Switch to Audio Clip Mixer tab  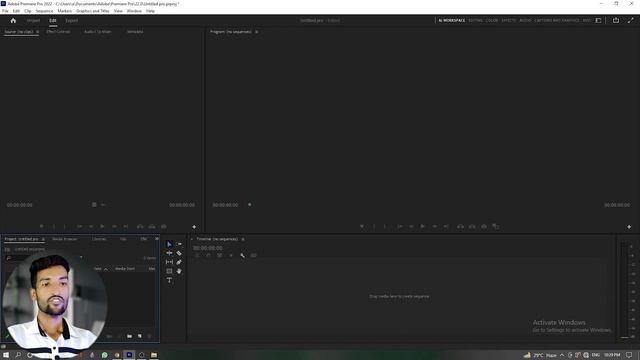(x=98, y=31)
